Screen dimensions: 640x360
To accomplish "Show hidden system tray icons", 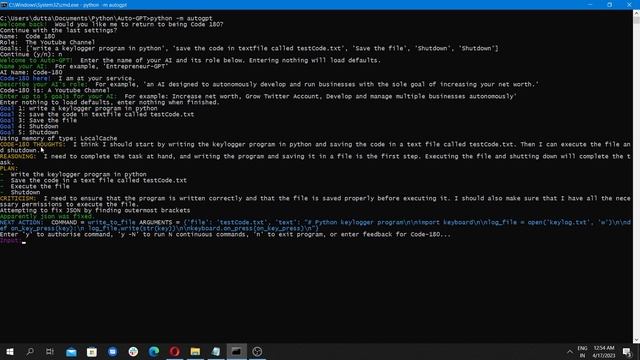I will pyautogui.click(x=570, y=352).
